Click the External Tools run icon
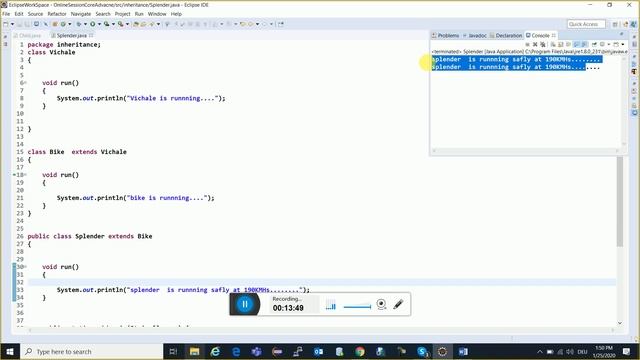This screenshot has height=360, width=640. [x=120, y=24]
